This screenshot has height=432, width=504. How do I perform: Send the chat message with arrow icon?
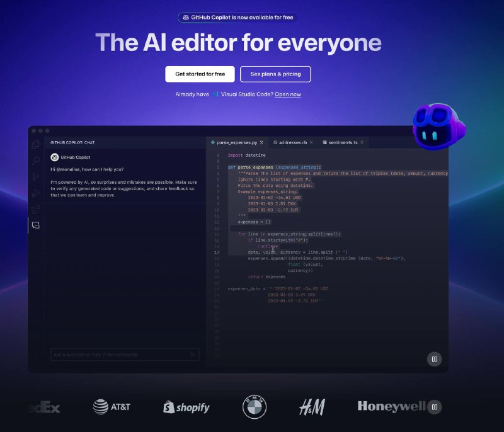tap(193, 355)
